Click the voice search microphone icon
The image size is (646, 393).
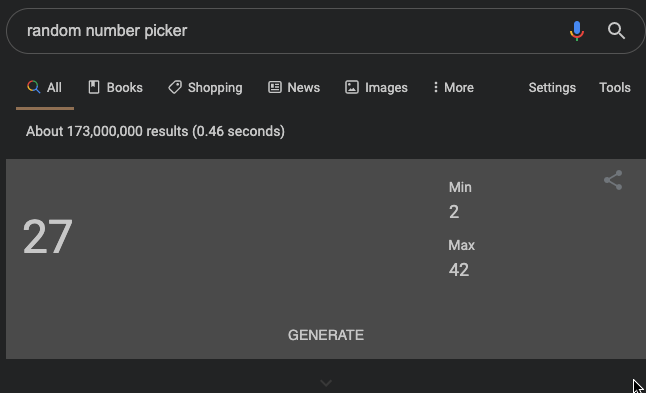tap(577, 31)
